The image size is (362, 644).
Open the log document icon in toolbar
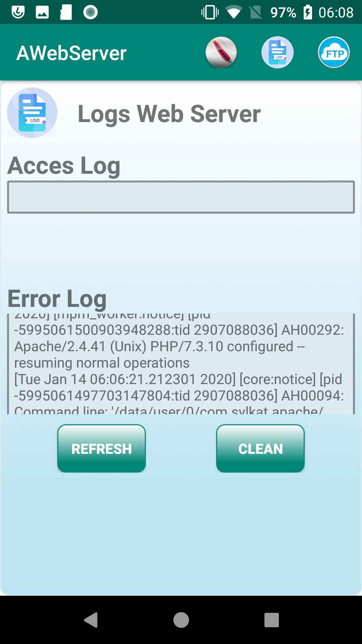tap(278, 52)
